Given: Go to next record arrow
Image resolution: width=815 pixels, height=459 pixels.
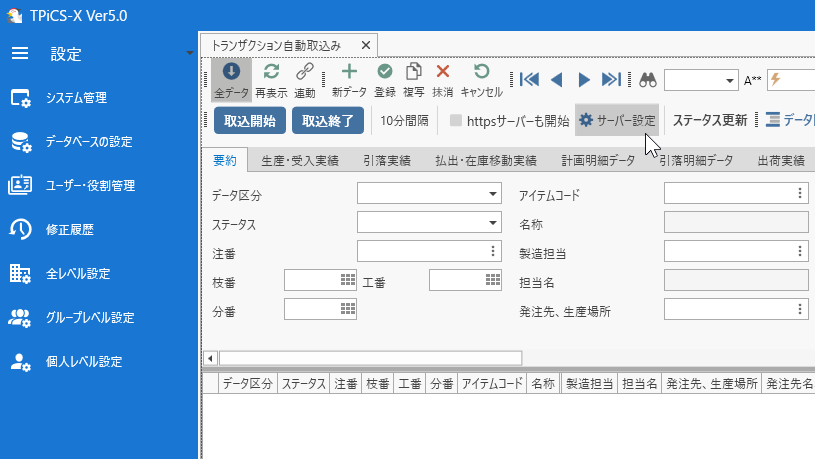Looking at the screenshot, I should coord(584,80).
